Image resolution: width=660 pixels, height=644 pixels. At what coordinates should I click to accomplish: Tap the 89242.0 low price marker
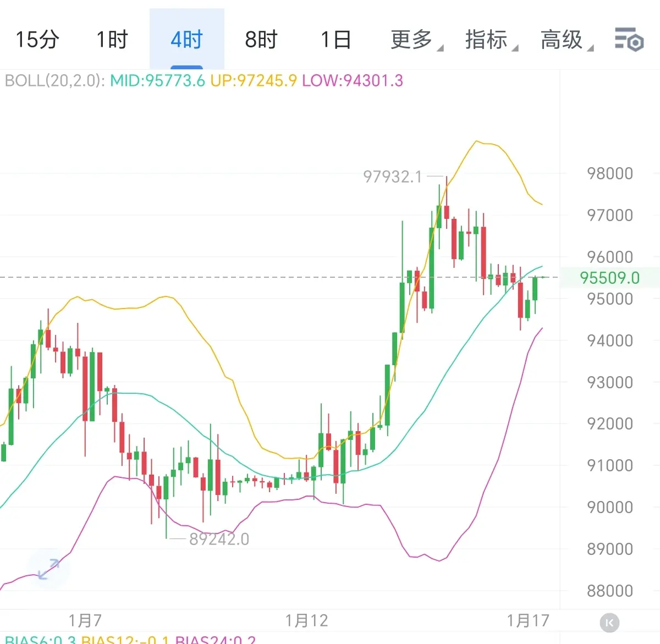click(x=219, y=539)
